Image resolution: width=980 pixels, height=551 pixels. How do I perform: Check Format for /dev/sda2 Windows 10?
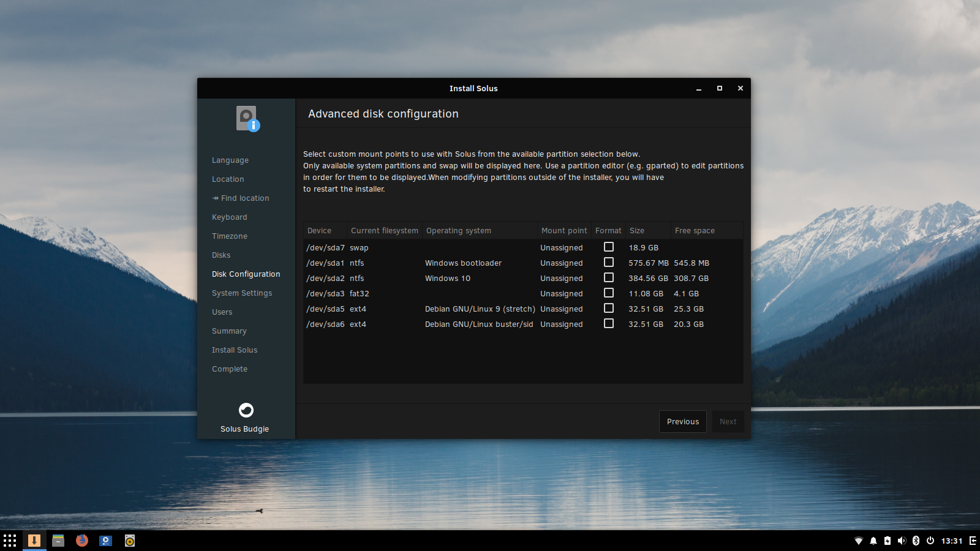(609, 277)
